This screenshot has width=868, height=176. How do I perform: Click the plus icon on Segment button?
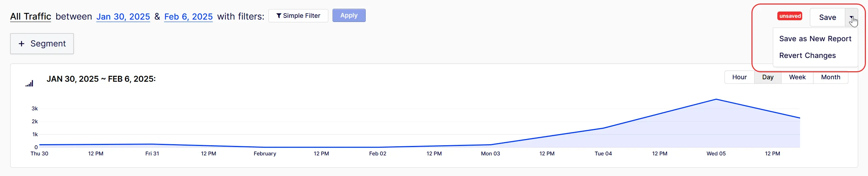tap(22, 44)
